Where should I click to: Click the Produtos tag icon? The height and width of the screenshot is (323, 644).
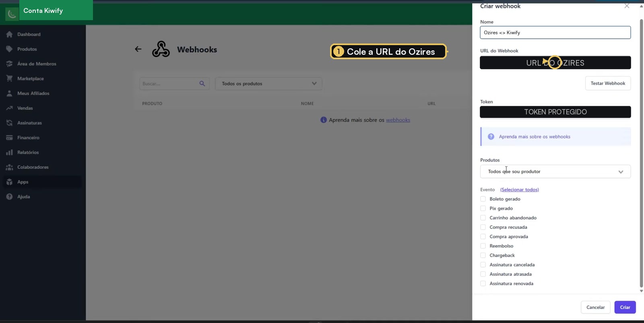tap(9, 49)
